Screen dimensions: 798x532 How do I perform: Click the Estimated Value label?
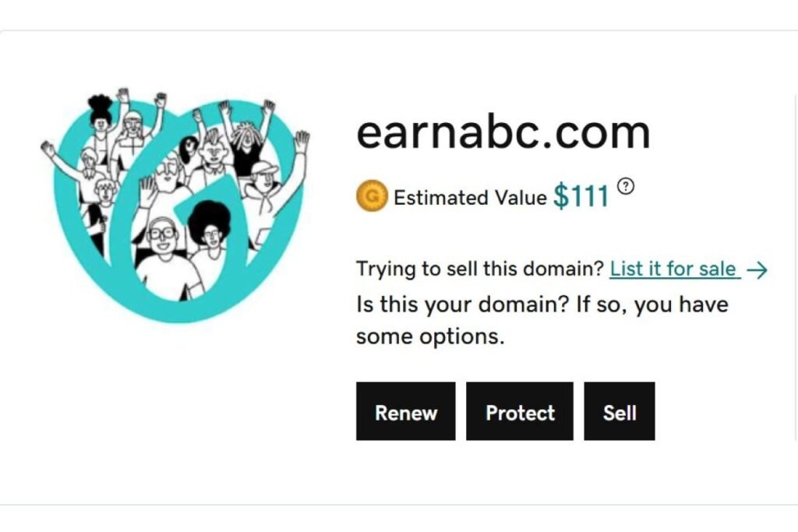(x=470, y=198)
